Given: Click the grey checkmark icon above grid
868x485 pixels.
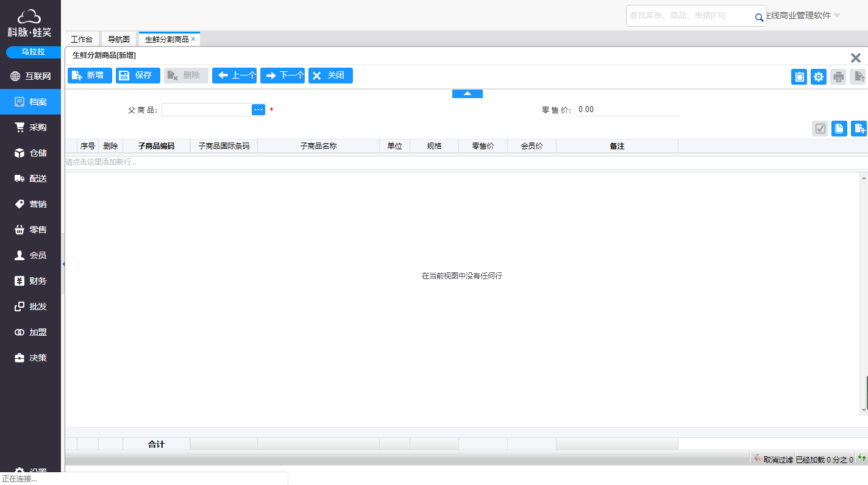Looking at the screenshot, I should [x=820, y=128].
